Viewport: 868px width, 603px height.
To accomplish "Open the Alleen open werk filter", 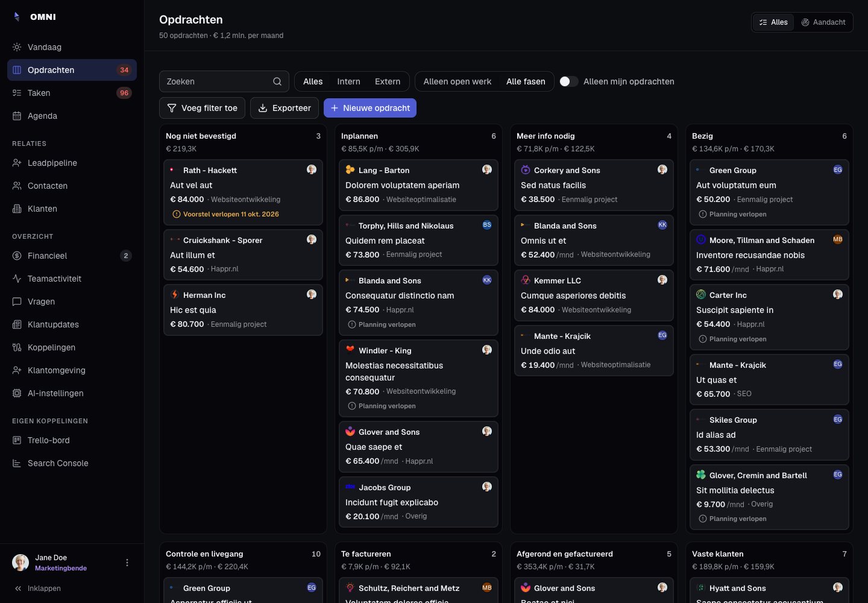I will click(458, 81).
